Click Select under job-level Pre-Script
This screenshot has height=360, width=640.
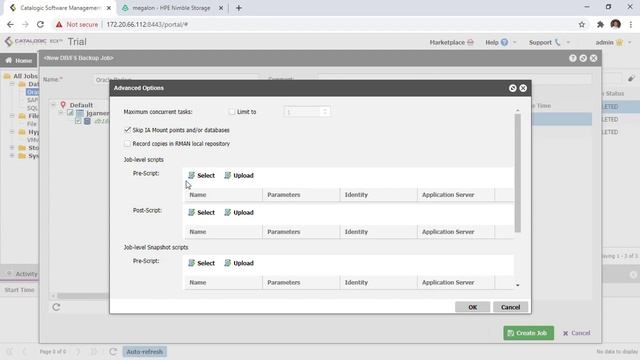pyautogui.click(x=201, y=176)
